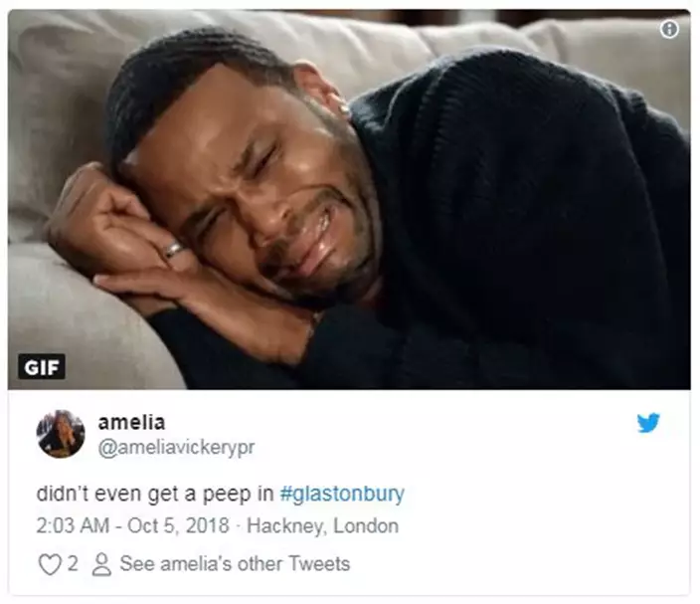
Task: Click the GIF badge on the image
Action: [42, 367]
